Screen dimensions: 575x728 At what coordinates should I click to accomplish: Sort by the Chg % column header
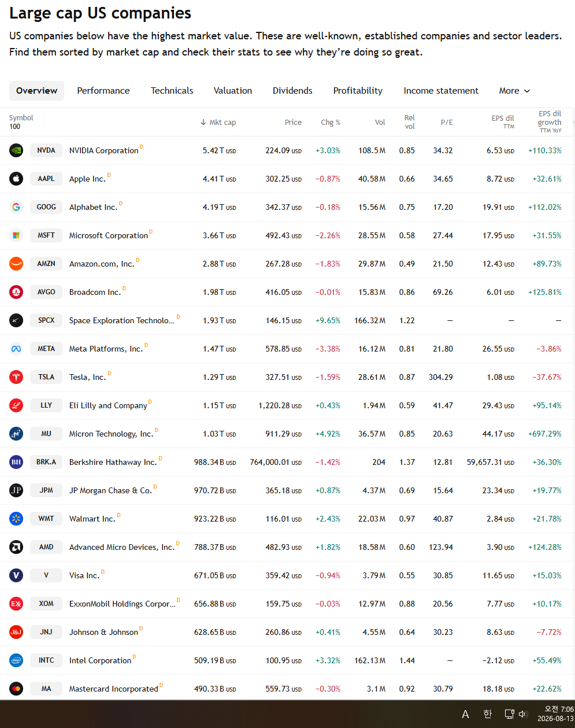coord(331,122)
